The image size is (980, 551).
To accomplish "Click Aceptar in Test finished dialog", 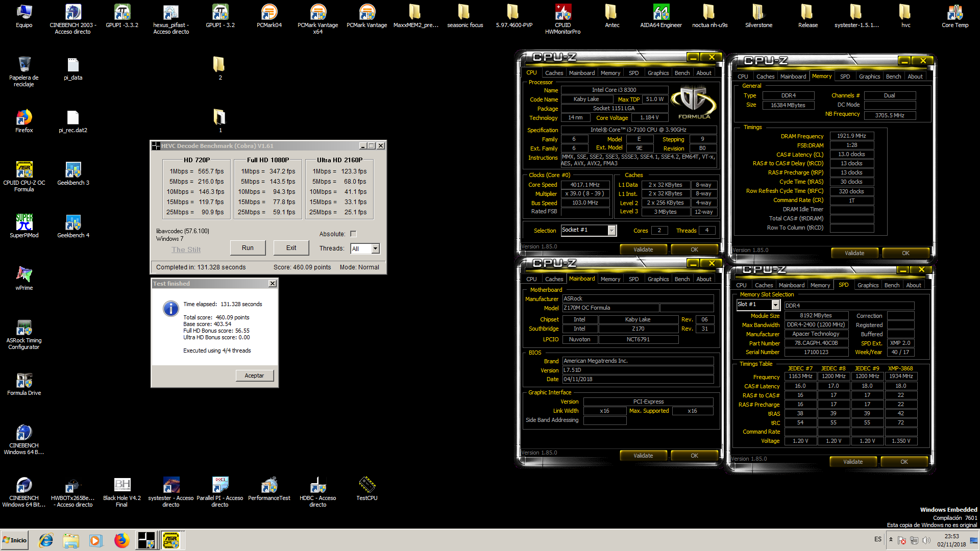I will (x=254, y=375).
